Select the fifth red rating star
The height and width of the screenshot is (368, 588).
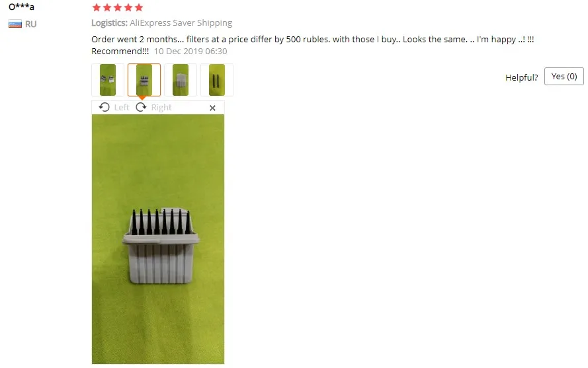coord(139,7)
